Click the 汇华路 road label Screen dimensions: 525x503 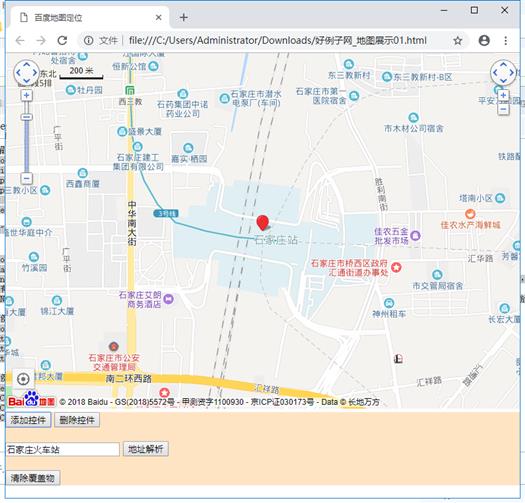480,258
